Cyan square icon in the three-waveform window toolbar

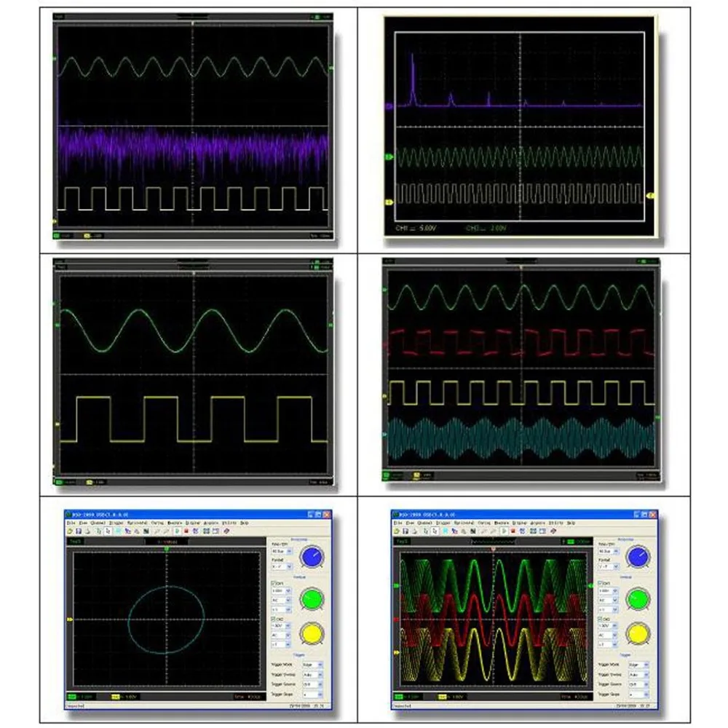coord(446,531)
